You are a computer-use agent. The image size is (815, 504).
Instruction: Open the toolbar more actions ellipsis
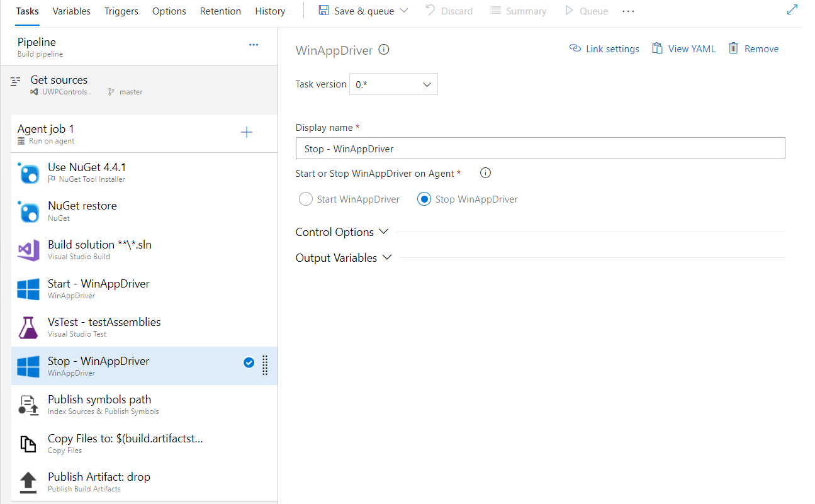click(628, 11)
